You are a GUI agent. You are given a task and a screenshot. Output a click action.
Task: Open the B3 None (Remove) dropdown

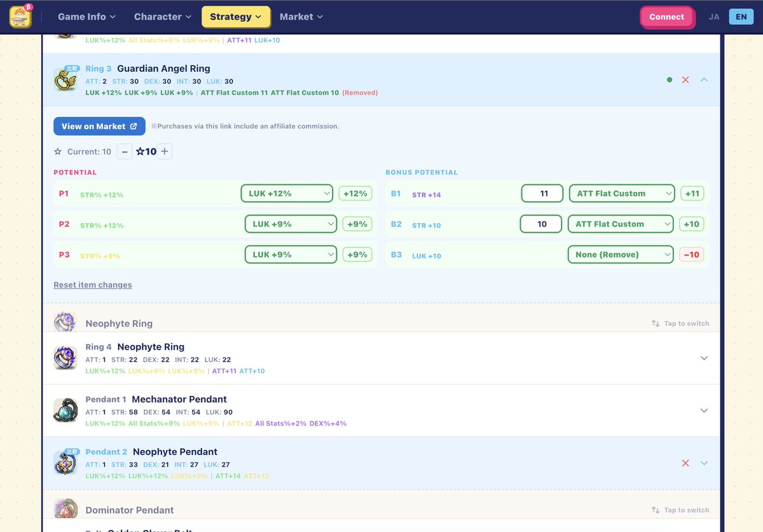(x=620, y=254)
